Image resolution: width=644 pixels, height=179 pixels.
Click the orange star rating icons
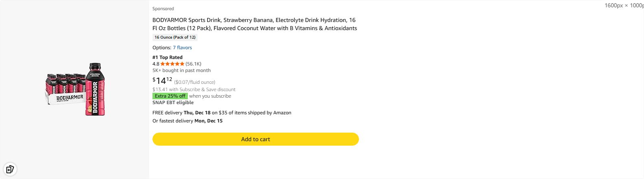(x=172, y=64)
